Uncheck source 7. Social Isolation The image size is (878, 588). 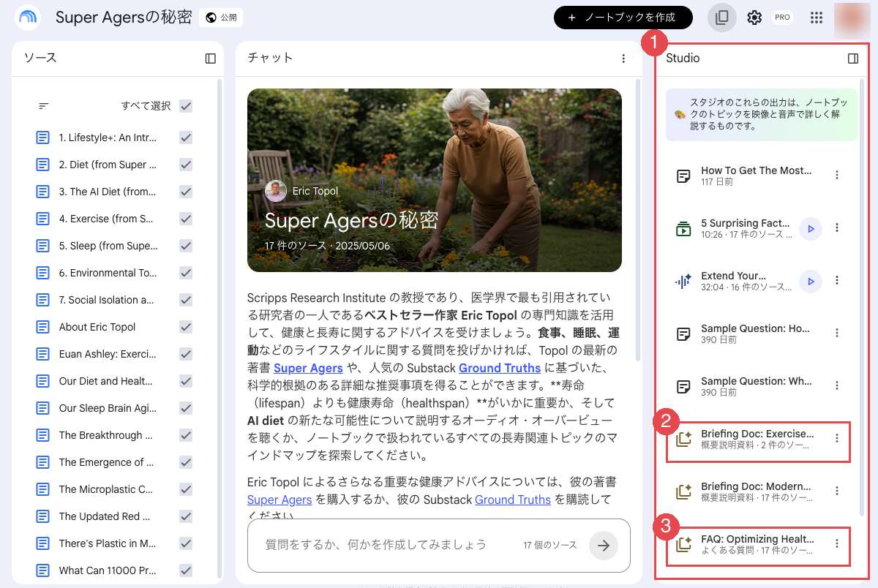186,300
